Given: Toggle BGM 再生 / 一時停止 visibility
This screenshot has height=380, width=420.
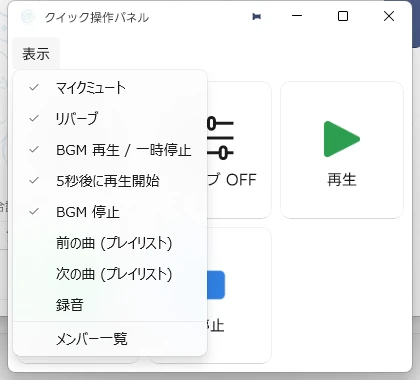Looking at the screenshot, I should click(110, 150).
